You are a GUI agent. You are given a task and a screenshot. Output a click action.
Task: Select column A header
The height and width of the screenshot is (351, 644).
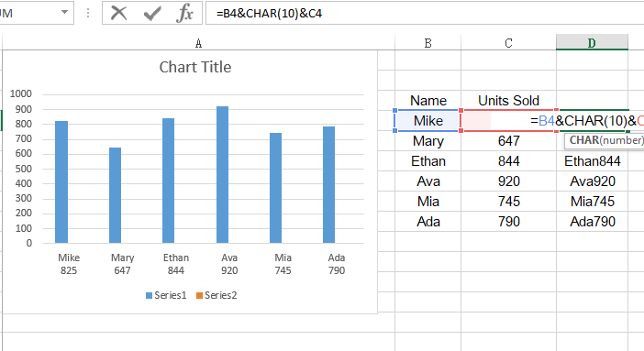198,43
